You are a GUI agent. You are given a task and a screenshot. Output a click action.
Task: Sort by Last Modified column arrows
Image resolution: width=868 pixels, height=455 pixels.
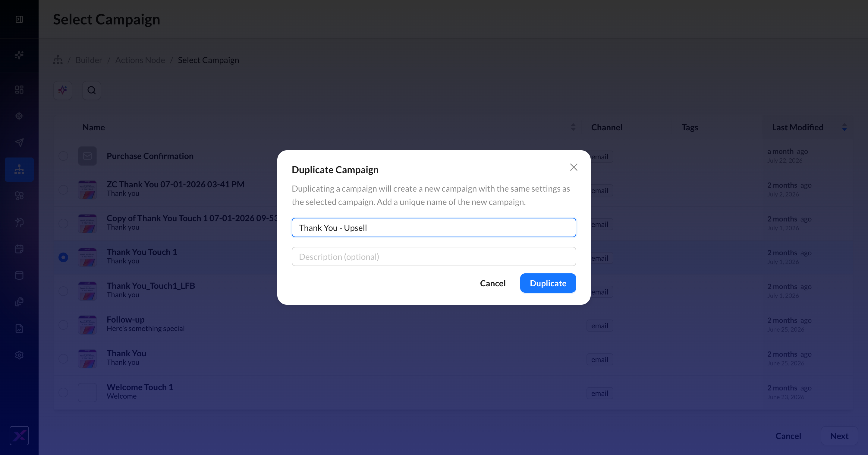844,127
